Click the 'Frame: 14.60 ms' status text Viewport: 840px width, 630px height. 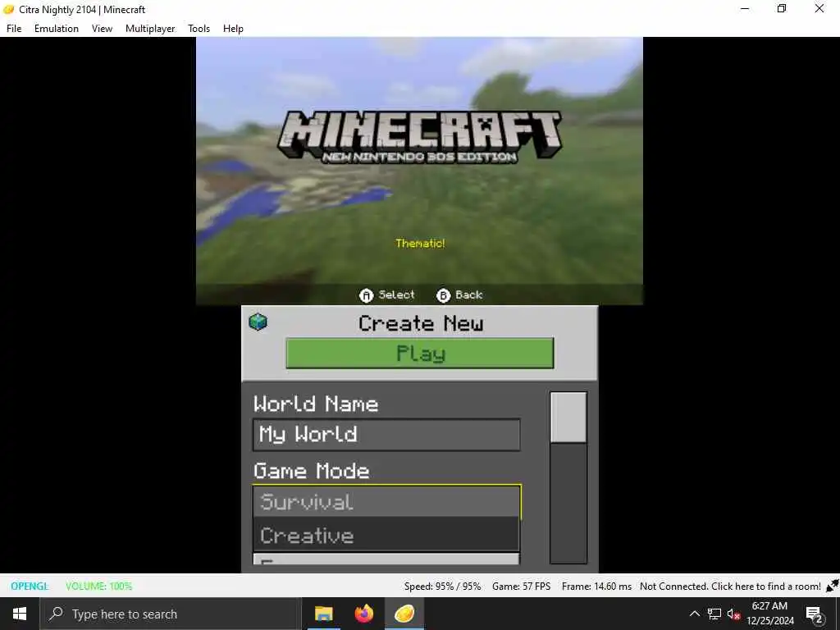596,586
